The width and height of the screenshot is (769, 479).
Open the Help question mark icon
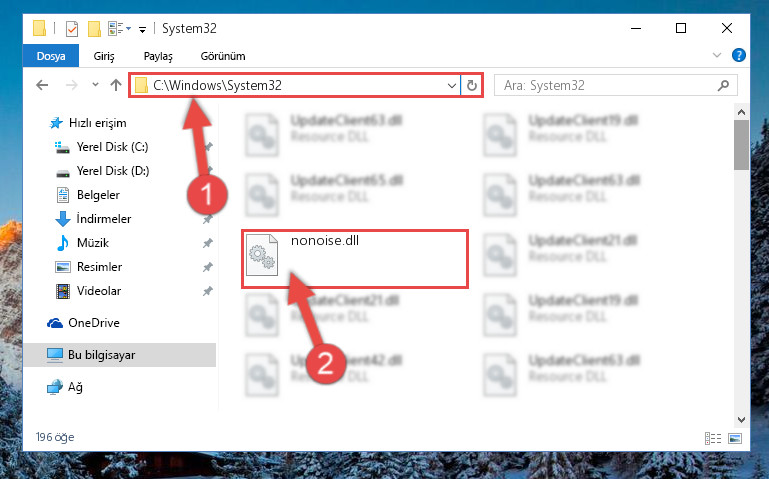point(739,55)
